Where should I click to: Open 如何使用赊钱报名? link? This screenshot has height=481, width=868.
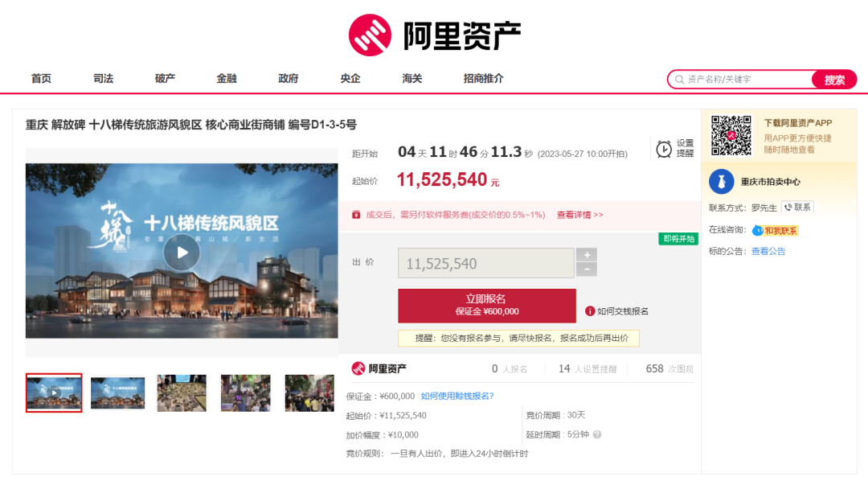click(457, 397)
